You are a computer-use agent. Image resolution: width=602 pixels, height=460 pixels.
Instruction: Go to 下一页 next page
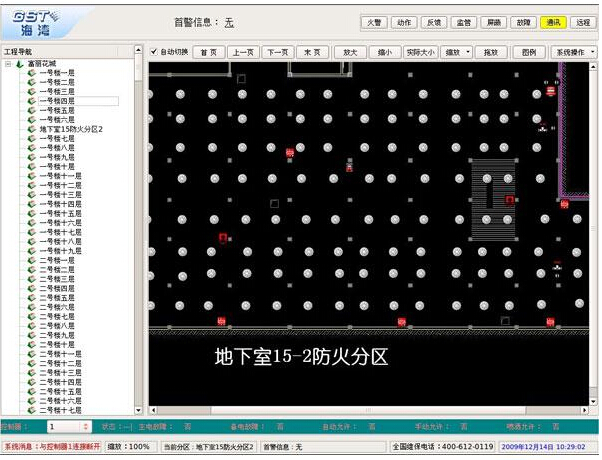click(x=277, y=51)
